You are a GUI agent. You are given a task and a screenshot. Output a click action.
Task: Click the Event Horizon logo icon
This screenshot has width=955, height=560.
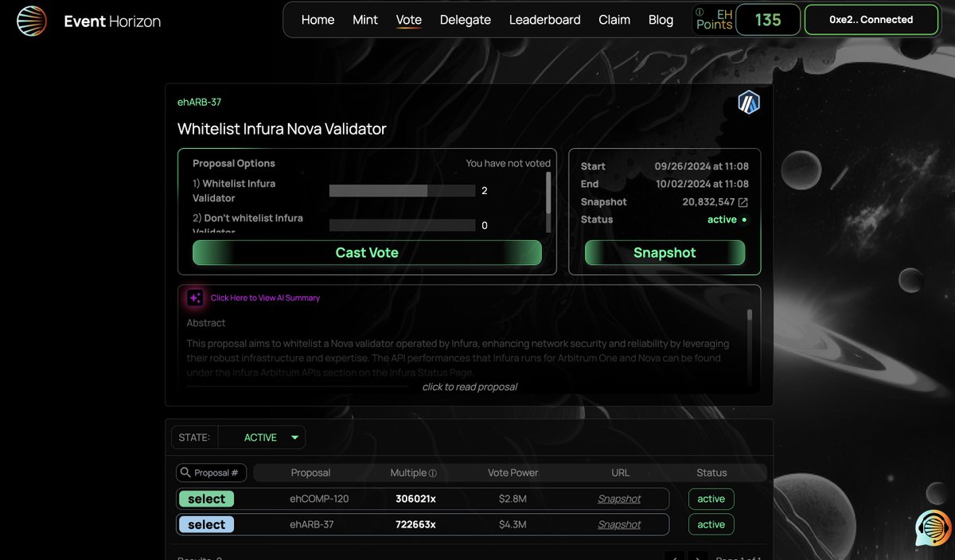[x=32, y=21]
